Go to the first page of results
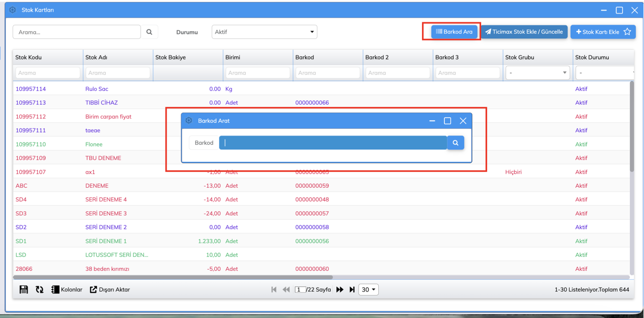The image size is (644, 318). [x=274, y=289]
